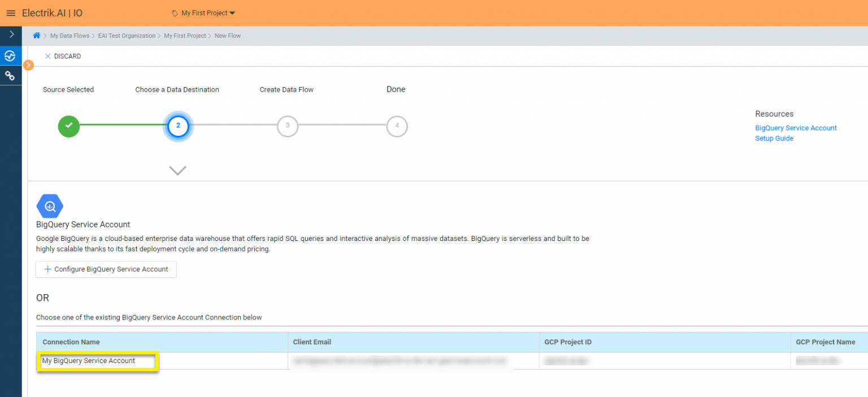
Task: Collapse the down chevron below the progress stepper
Action: click(x=178, y=170)
